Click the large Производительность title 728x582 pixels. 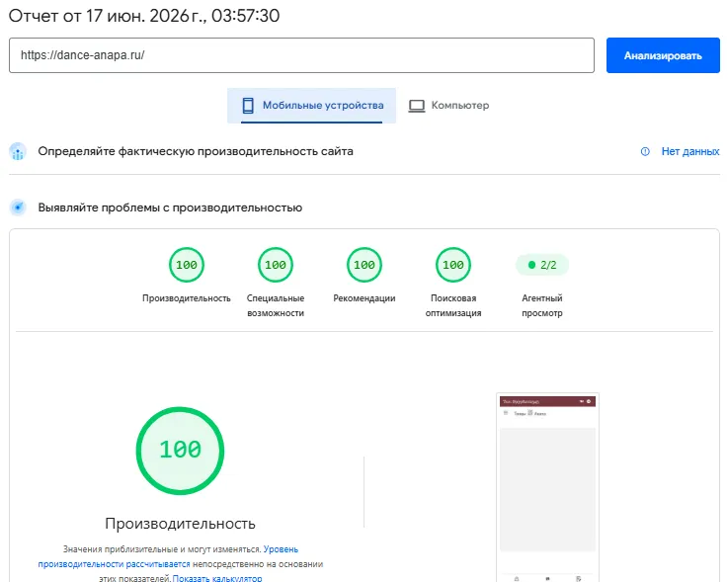click(180, 524)
